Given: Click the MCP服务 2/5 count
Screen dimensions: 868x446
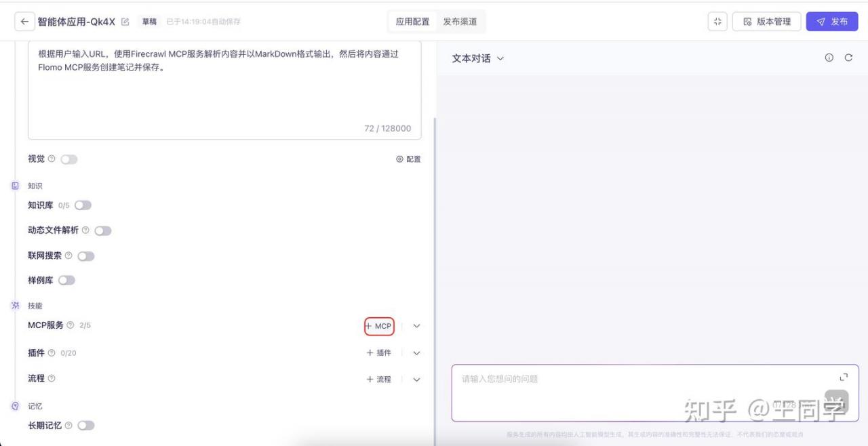Looking at the screenshot, I should [85, 325].
